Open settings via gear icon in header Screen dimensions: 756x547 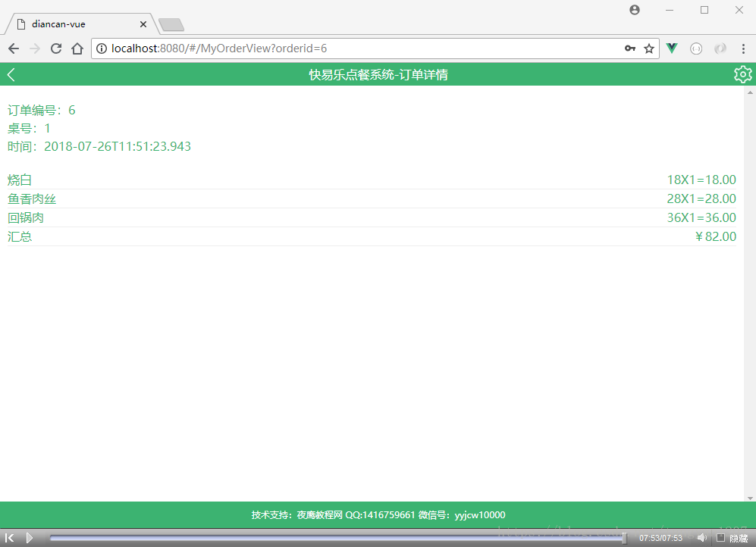click(742, 74)
